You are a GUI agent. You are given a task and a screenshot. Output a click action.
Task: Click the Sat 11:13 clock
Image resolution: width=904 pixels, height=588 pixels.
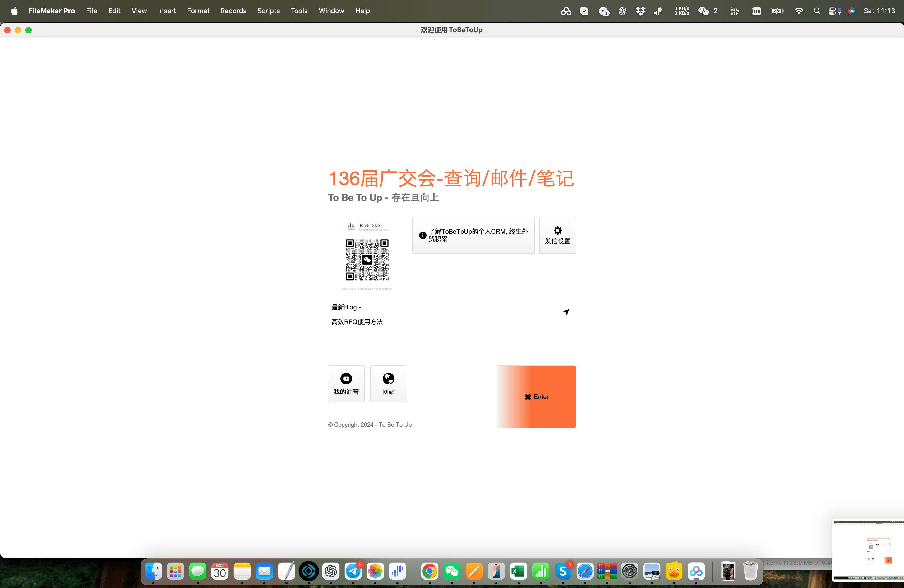click(879, 11)
